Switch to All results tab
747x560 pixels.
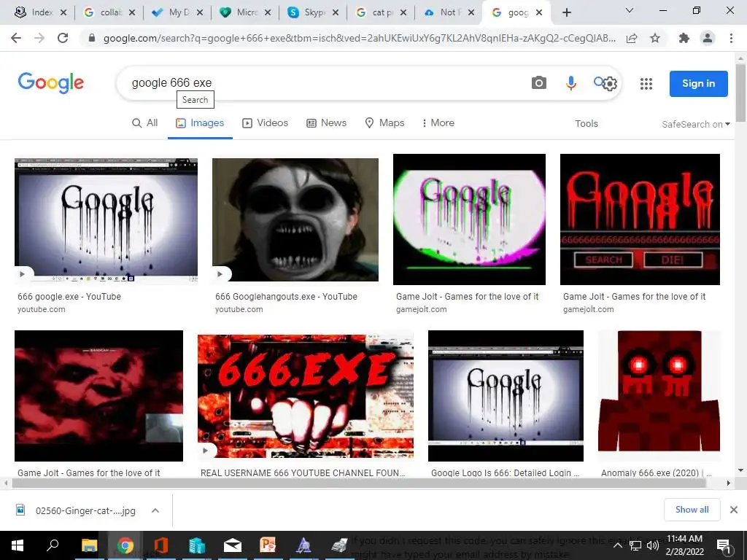145,122
